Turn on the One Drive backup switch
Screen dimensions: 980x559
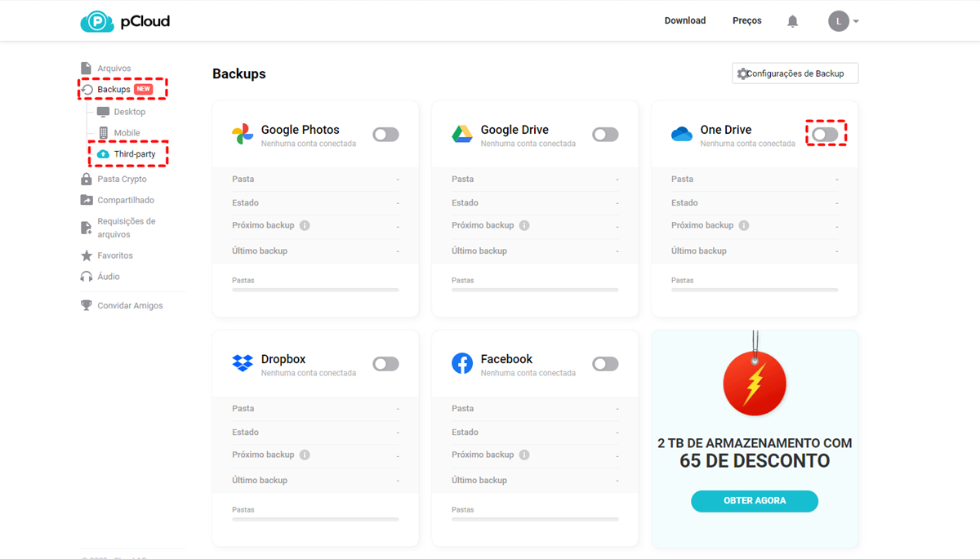[x=825, y=135]
